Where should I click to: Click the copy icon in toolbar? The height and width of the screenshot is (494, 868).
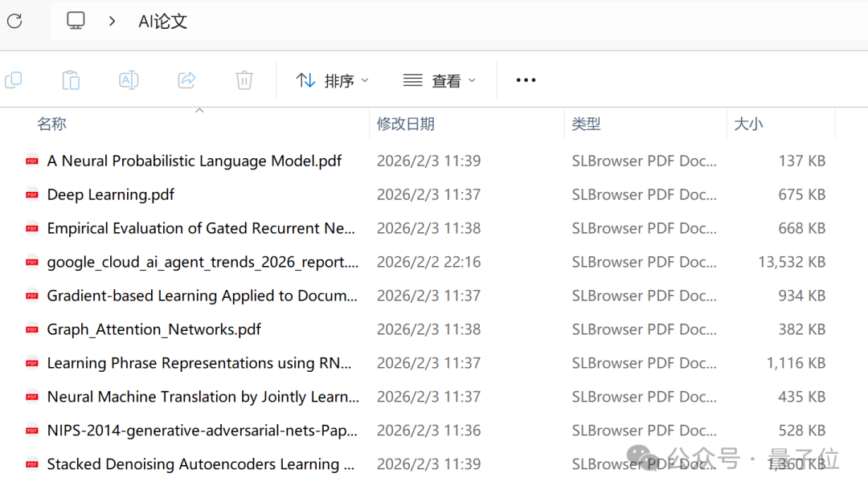(14, 80)
